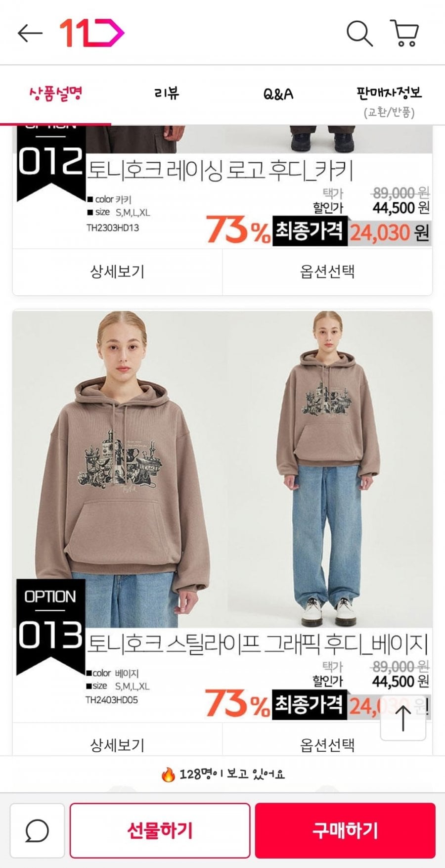Screen dimensions: 445x868
Task: Tap the close-up beige hoodie photo
Action: [120, 469]
